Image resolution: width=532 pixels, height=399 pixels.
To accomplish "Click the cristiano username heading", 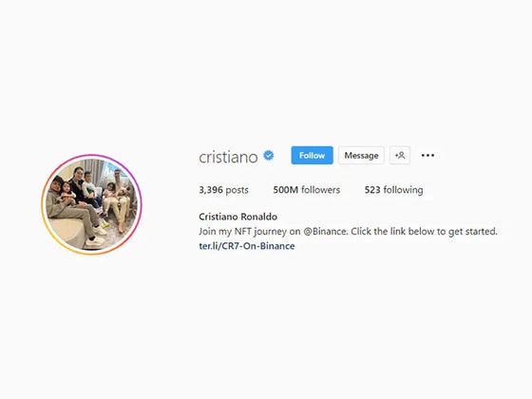I will pos(228,157).
